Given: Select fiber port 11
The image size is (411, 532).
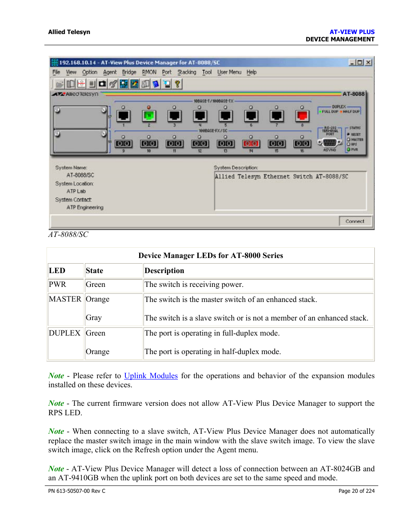Looking at the screenshot, I should pyautogui.click(x=174, y=143).
